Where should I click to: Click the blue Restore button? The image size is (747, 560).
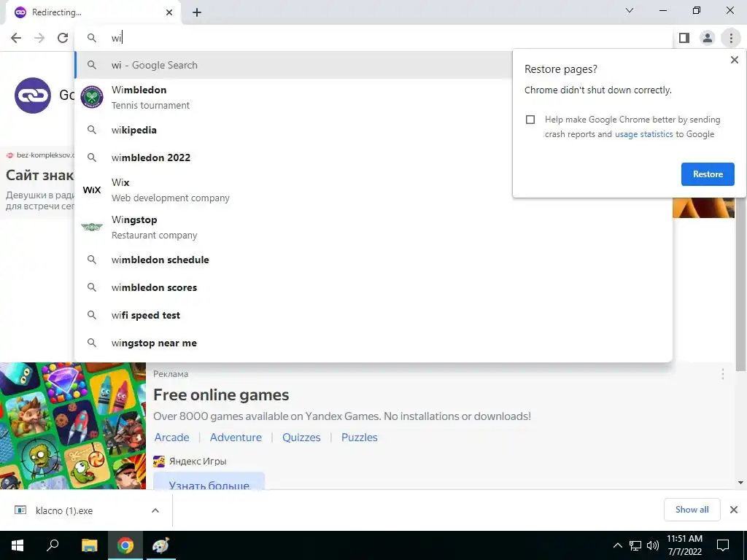(708, 174)
